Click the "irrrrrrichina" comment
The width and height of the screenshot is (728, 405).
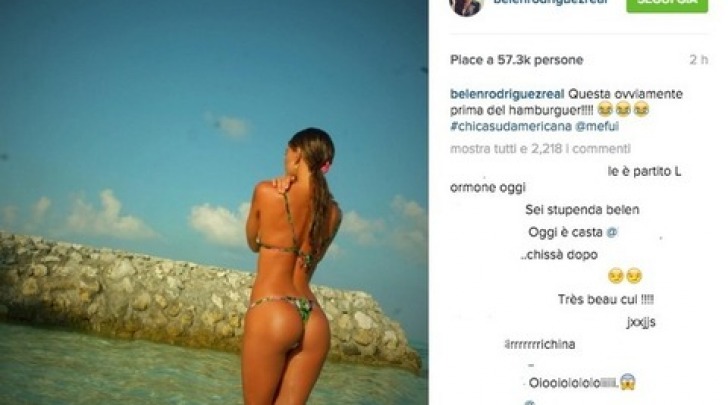540,345
